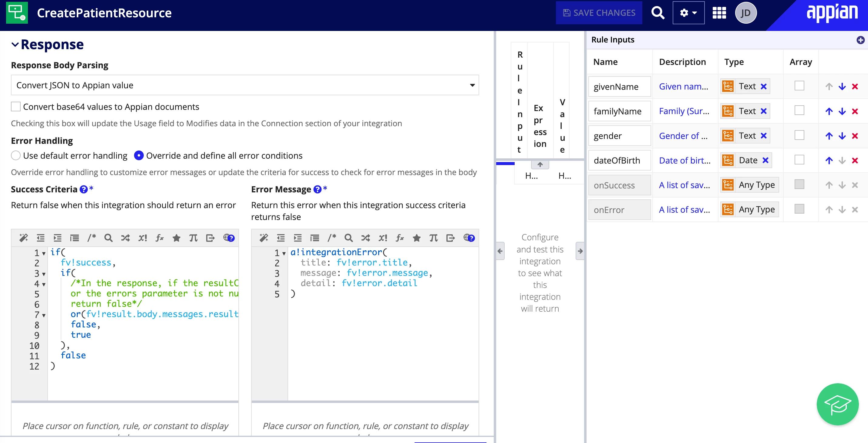Click indent icon in Success Criteria editor
Viewport: 868px width, 443px height.
click(58, 238)
